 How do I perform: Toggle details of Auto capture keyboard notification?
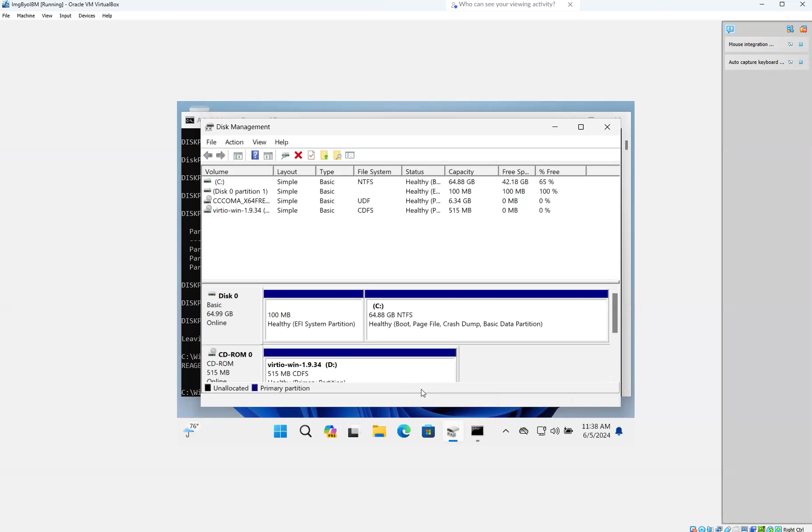point(791,62)
